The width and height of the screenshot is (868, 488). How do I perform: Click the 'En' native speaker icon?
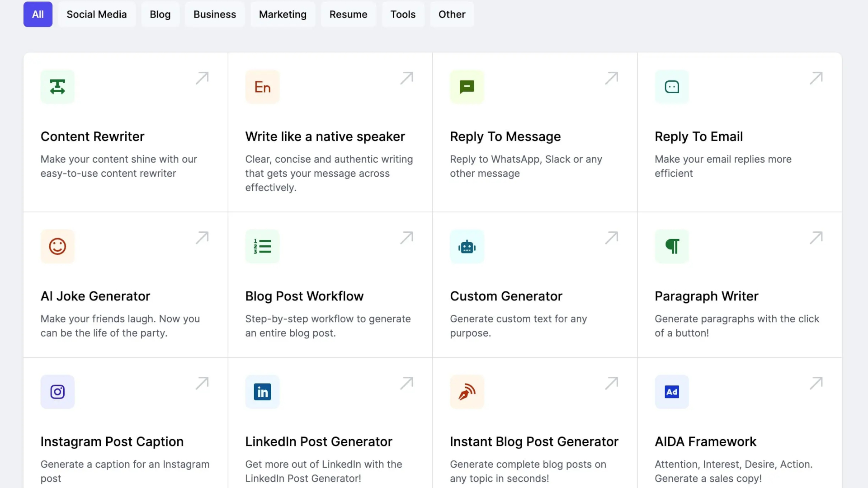262,87
